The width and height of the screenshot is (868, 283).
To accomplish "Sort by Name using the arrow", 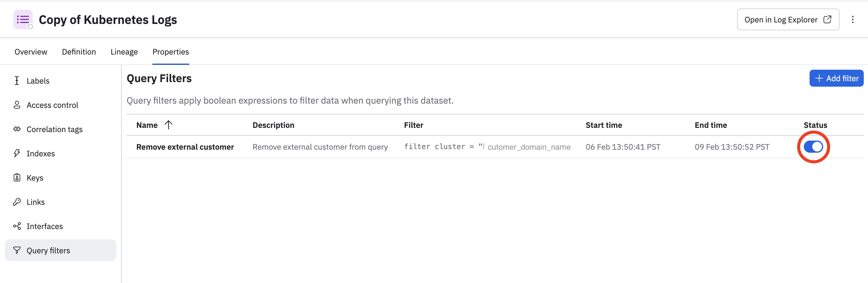I will pyautogui.click(x=168, y=125).
